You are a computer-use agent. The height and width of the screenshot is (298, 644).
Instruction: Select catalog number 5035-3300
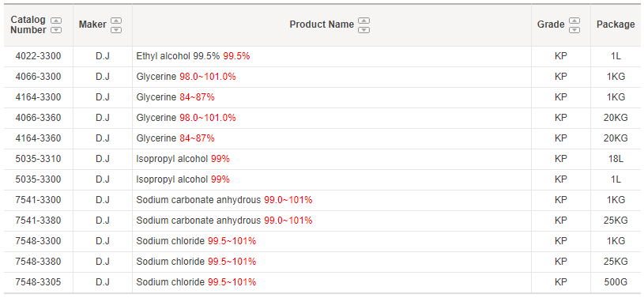point(38,179)
